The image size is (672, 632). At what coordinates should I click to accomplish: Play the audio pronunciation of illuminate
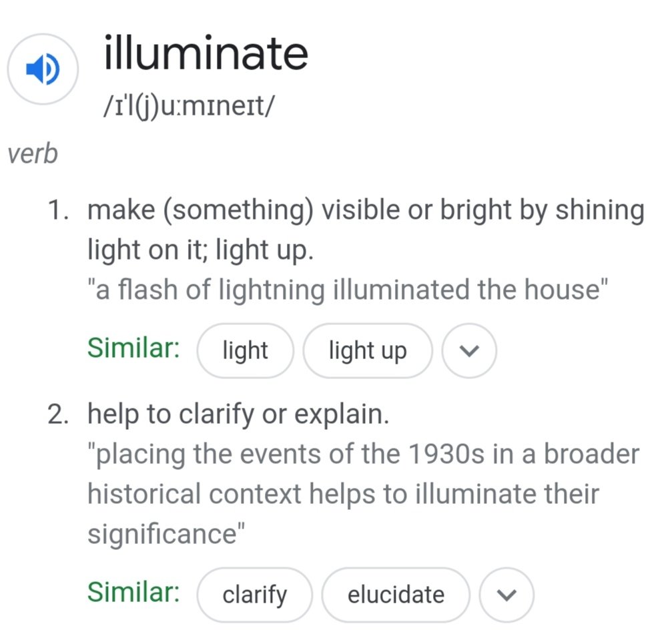pyautogui.click(x=43, y=69)
